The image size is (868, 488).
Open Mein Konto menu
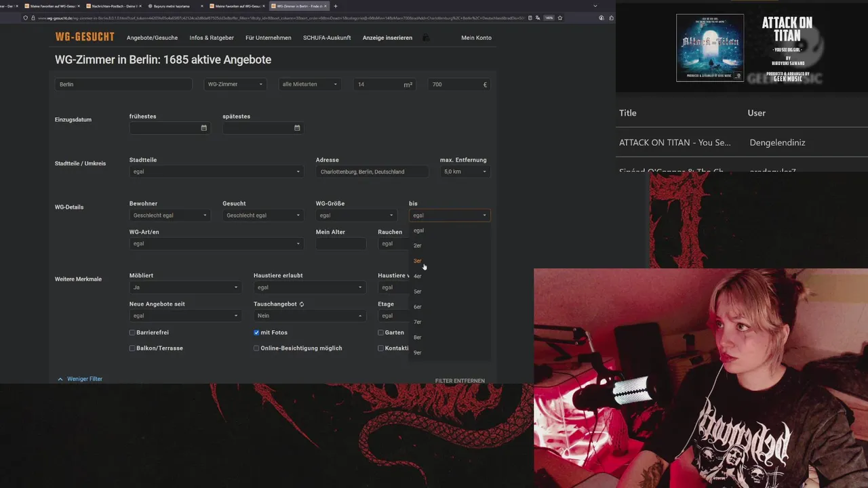pos(476,38)
